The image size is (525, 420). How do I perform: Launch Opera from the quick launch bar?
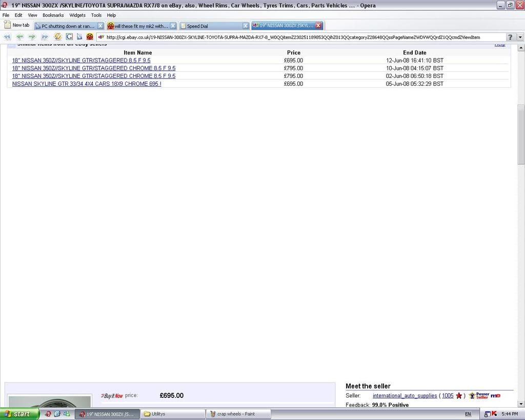[x=48, y=414]
